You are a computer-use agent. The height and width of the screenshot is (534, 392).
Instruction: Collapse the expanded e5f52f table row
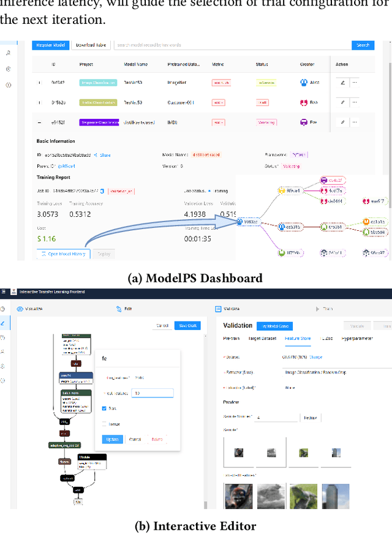click(40, 122)
